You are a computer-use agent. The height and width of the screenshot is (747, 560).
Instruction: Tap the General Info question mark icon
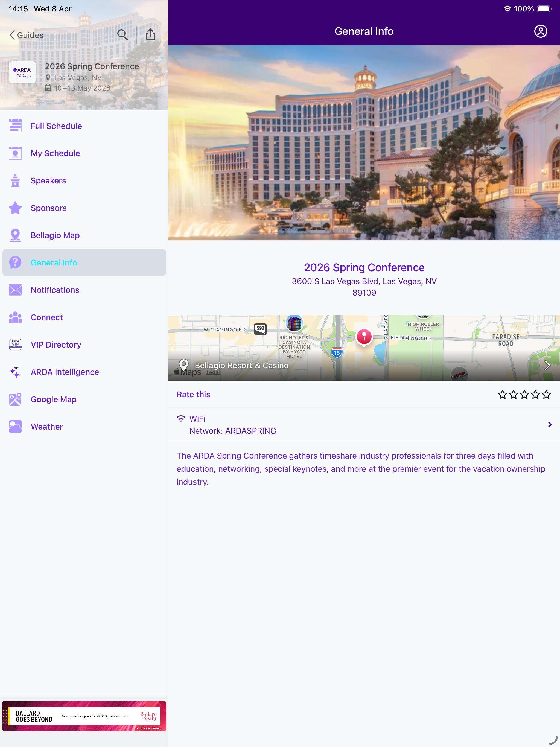[x=15, y=262]
